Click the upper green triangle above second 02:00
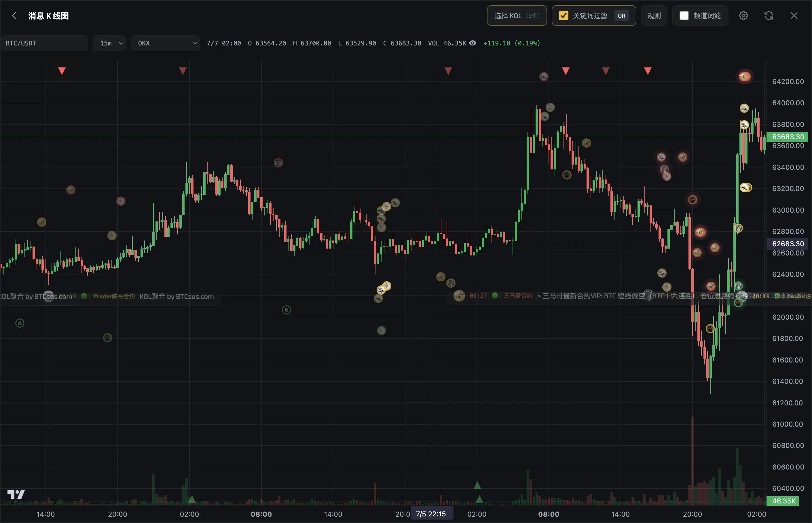The height and width of the screenshot is (523, 812). tap(477, 485)
